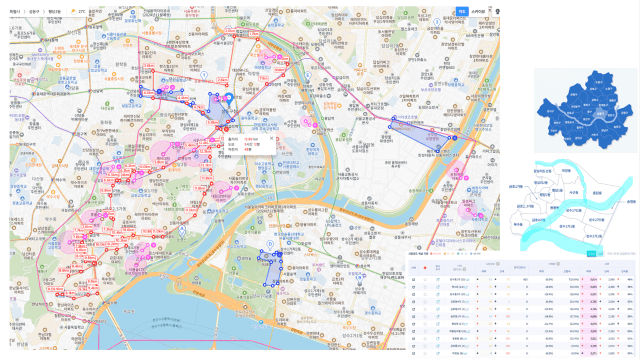The height and width of the screenshot is (360, 640).
Task: Click the weather icon showing 27°C
Action: 73,11
